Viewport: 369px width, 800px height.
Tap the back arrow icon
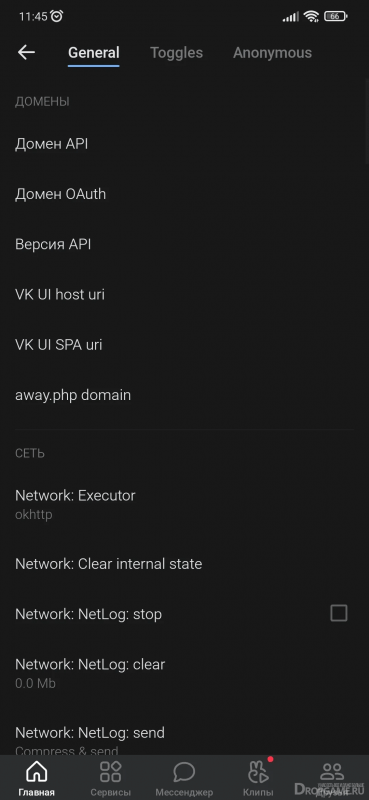26,52
